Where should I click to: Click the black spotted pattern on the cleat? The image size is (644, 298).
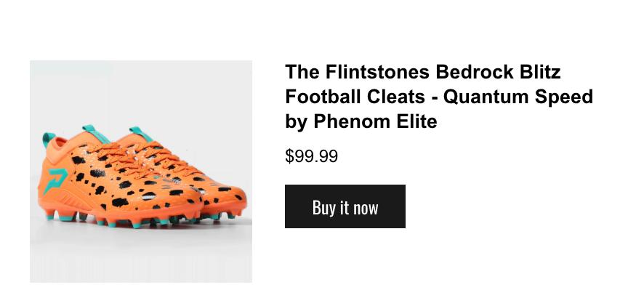124,185
